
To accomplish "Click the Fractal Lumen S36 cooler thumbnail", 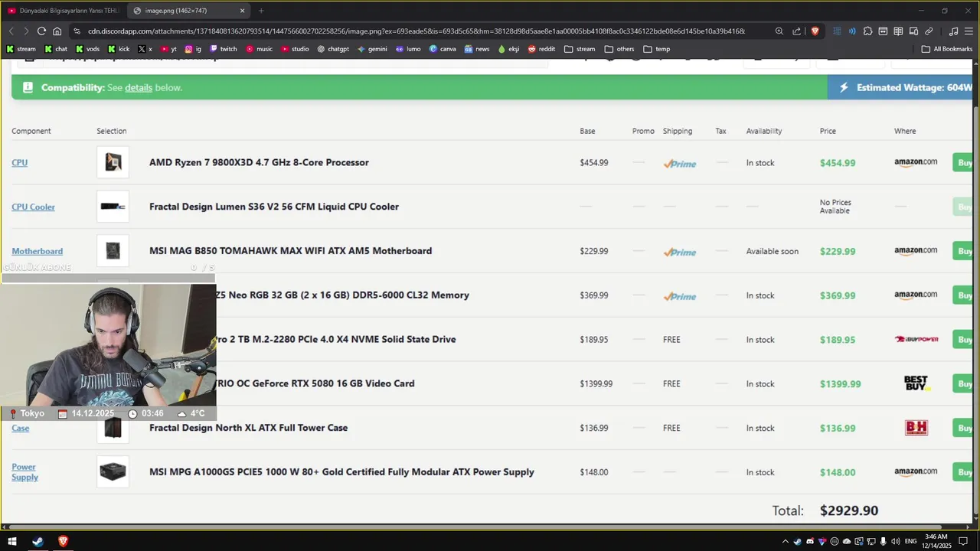I will (113, 207).
